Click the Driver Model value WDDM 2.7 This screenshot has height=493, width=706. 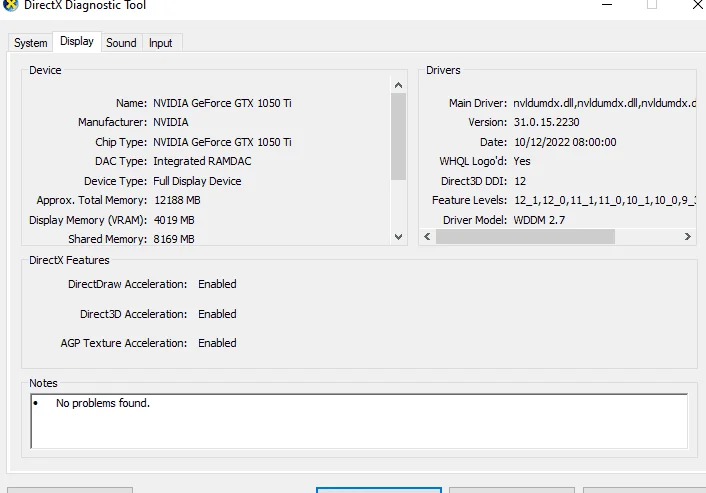[x=539, y=220]
